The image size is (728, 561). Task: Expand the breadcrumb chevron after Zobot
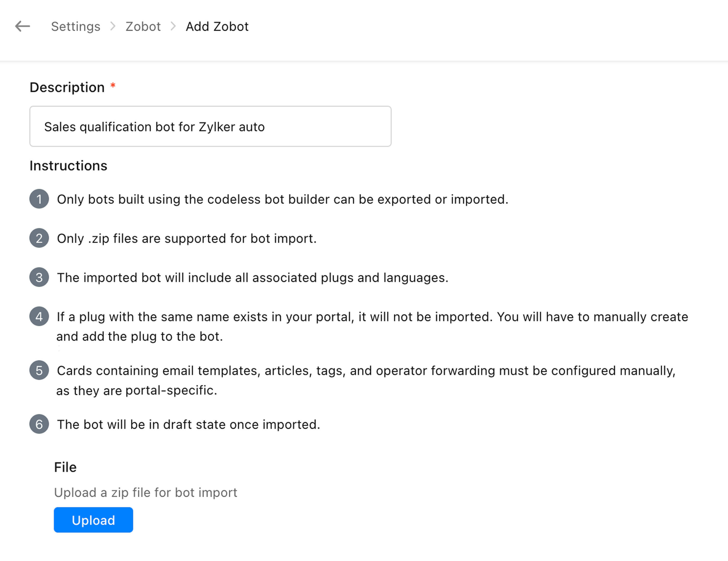coord(173,26)
